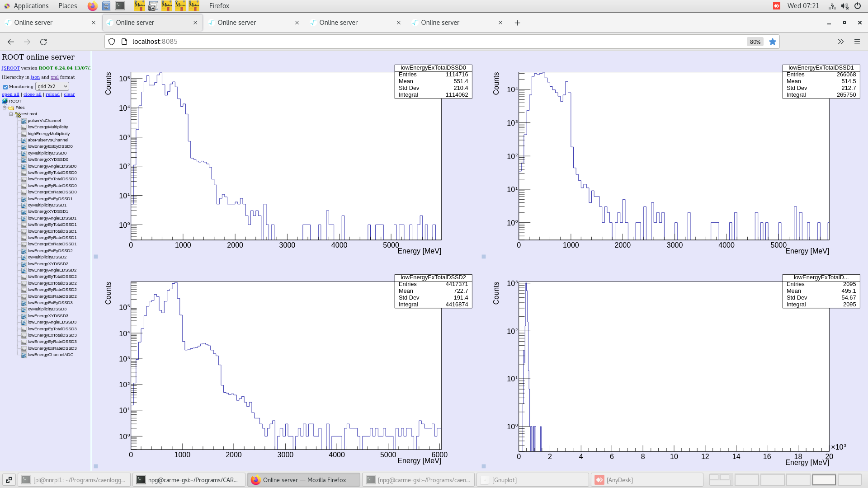
Task: Click the AnyDesk icon in taskbar
Action: pyautogui.click(x=599, y=480)
